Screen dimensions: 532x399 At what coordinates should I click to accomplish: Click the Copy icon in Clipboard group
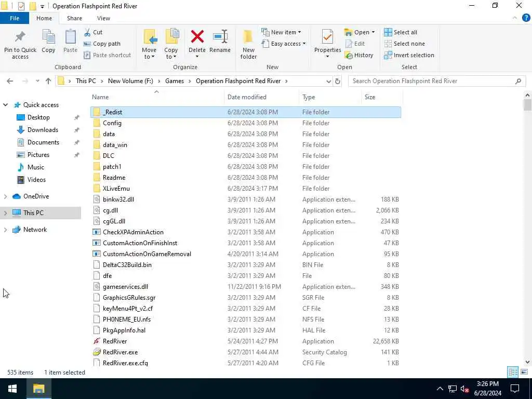click(x=48, y=37)
